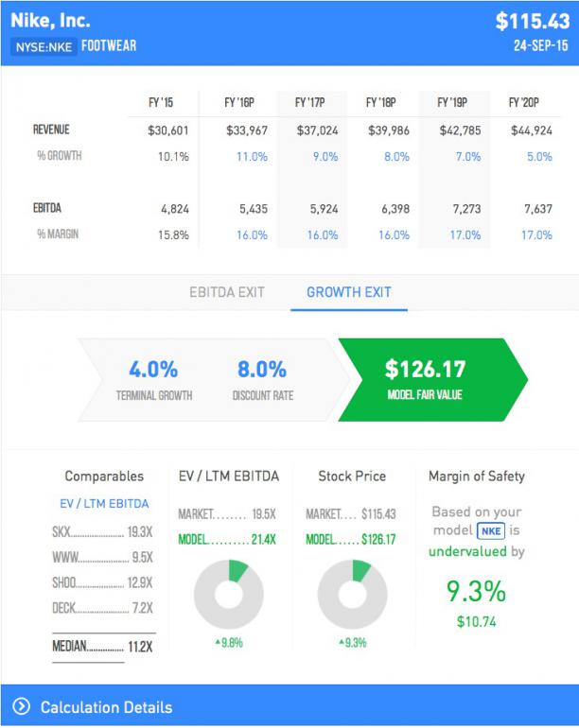Click the DECK comparable row
The height and width of the screenshot is (728, 579).
(100, 608)
